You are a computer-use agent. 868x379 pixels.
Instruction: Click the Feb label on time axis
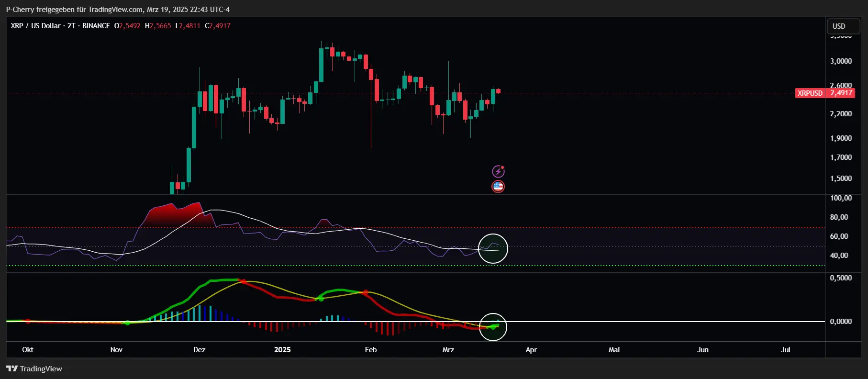click(x=371, y=350)
